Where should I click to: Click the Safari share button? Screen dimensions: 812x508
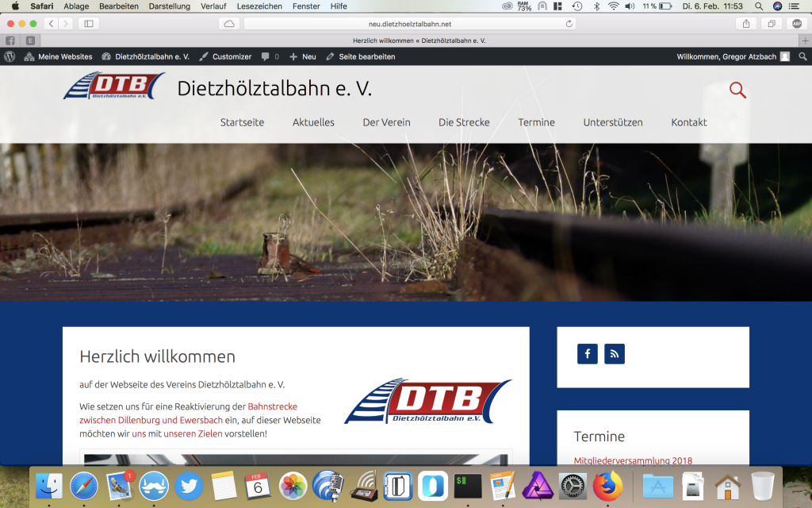pyautogui.click(x=746, y=23)
